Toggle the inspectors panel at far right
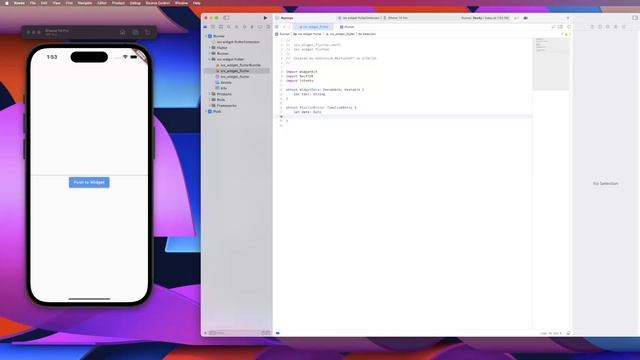The width and height of the screenshot is (640, 360). 635,18
